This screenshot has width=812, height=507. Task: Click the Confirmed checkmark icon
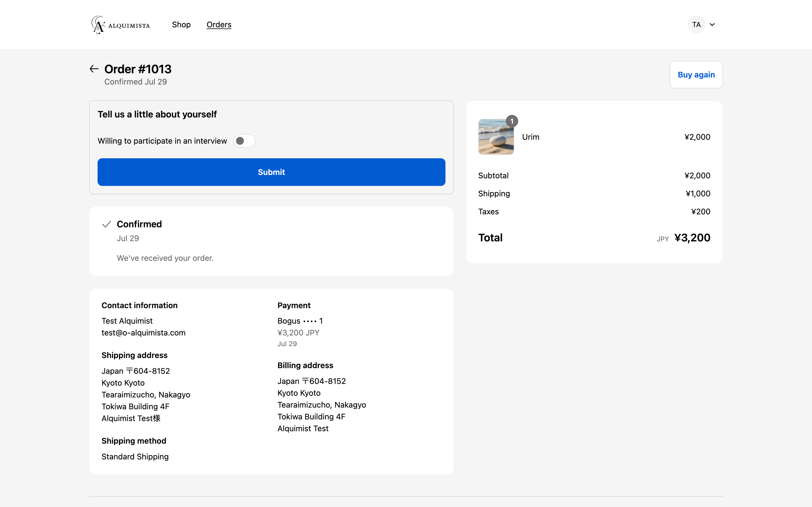click(x=106, y=224)
